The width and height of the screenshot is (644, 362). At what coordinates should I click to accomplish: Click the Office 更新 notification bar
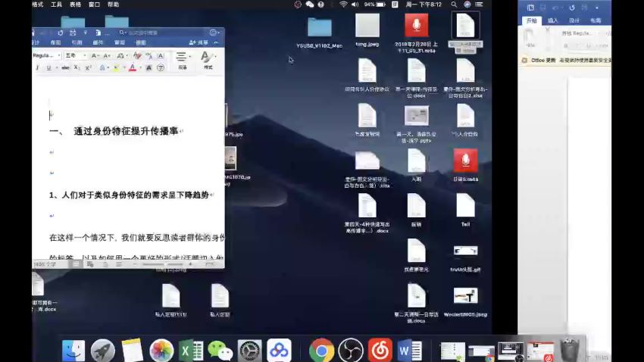565,61
